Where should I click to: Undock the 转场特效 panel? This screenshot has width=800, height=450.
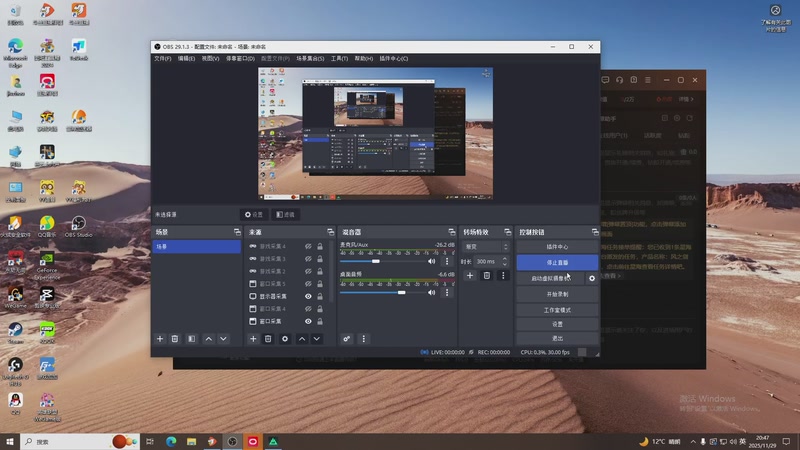(508, 232)
